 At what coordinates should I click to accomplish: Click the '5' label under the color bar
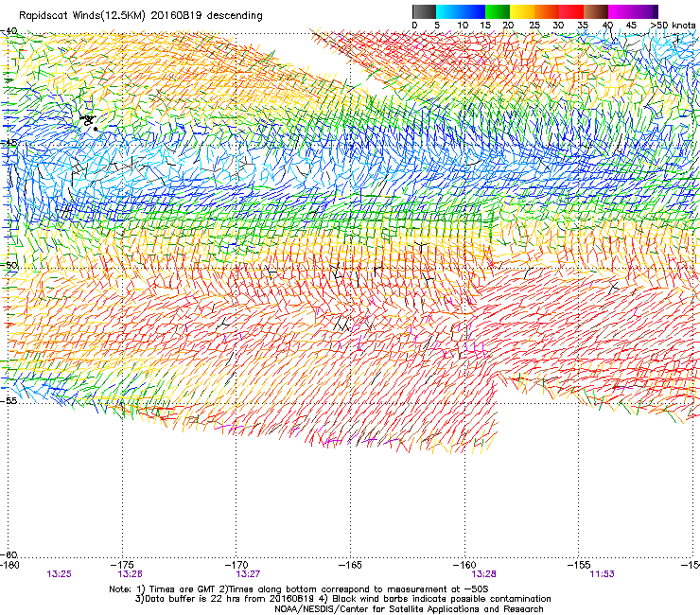pos(437,26)
